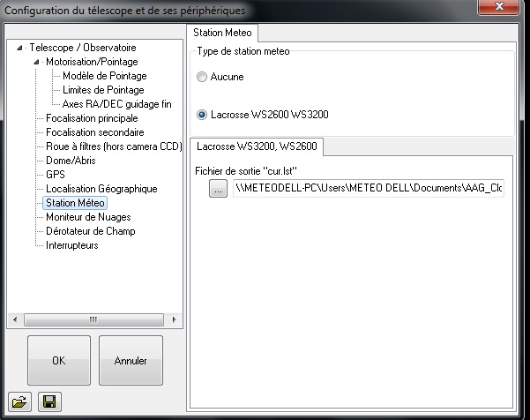Click the floppy disk save icon

49,402
